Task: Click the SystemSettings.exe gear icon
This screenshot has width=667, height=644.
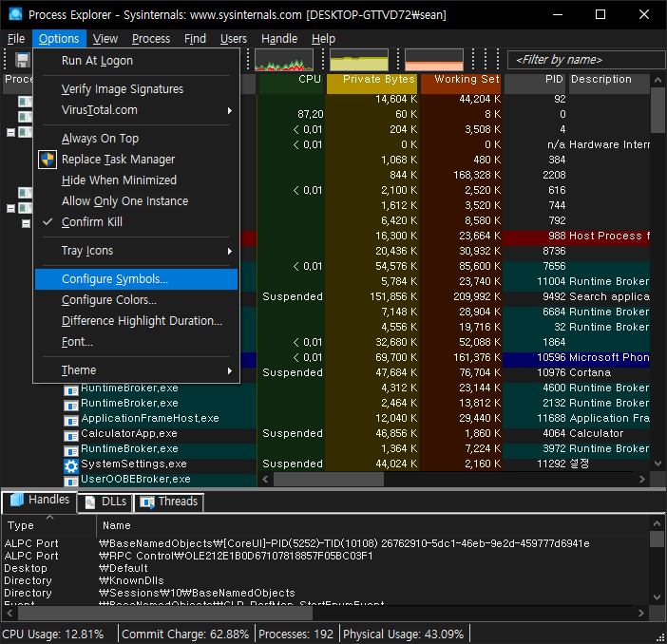Action: pos(71,466)
